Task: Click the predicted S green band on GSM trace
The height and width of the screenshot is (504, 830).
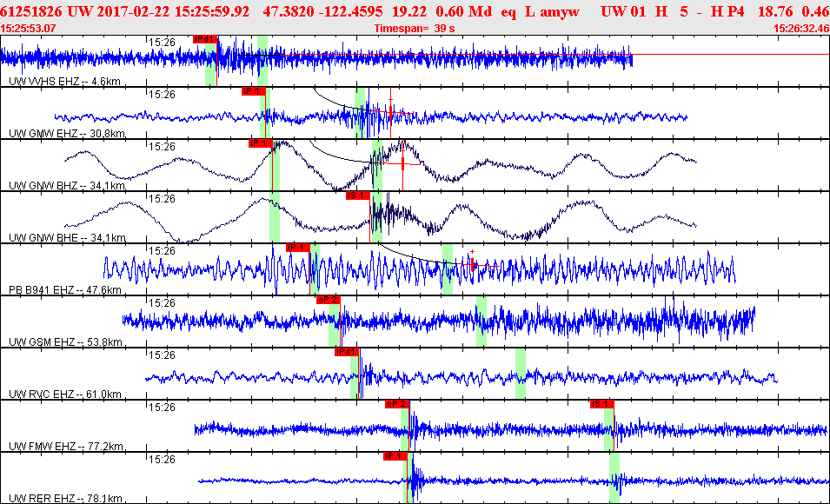Action: tap(481, 322)
